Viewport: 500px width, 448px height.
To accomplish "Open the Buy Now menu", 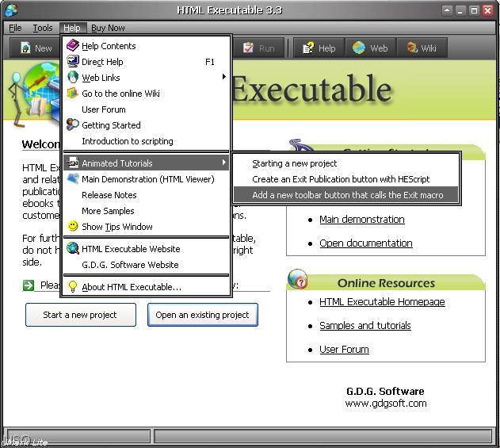I will click(108, 28).
